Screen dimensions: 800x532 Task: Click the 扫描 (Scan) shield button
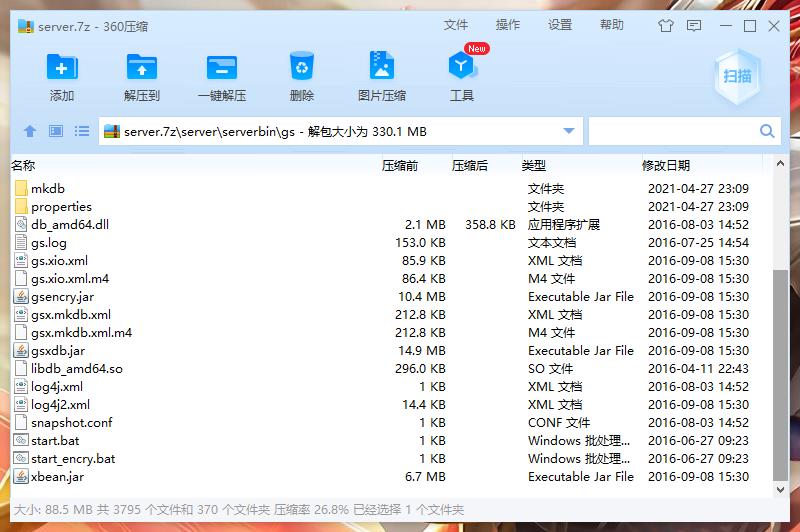[737, 76]
